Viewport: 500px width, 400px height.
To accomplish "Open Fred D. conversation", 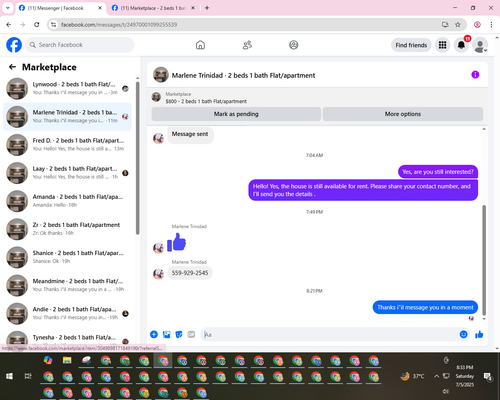I will point(68,145).
